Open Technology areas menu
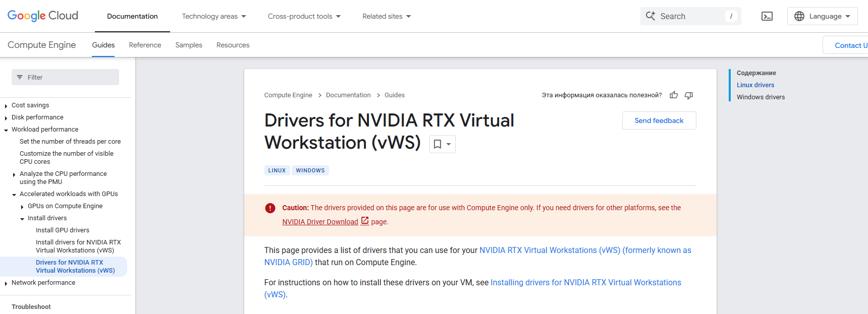The height and width of the screenshot is (314, 868). [214, 16]
